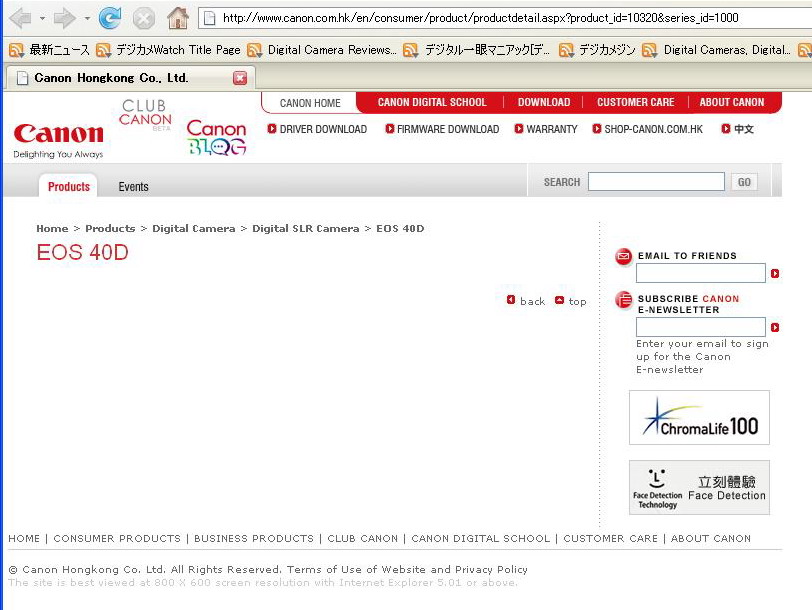This screenshot has width=812, height=610.
Task: Select the Events tab
Action: click(x=133, y=187)
